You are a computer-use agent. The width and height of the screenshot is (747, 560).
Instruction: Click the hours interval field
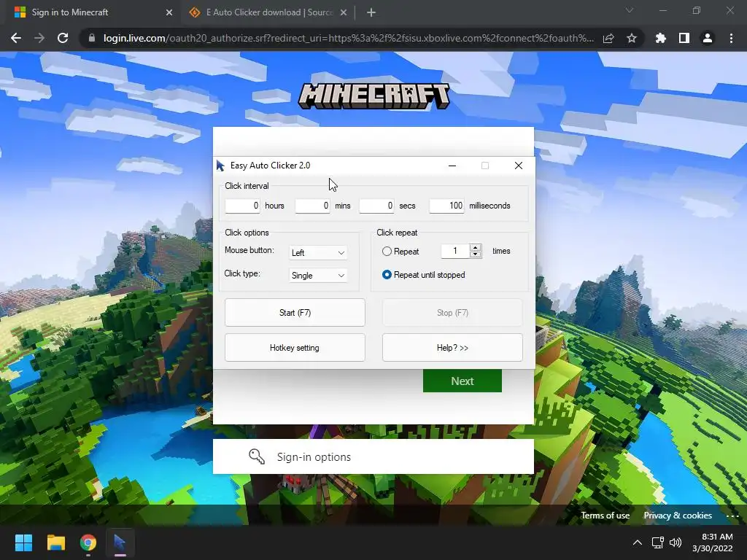(242, 206)
